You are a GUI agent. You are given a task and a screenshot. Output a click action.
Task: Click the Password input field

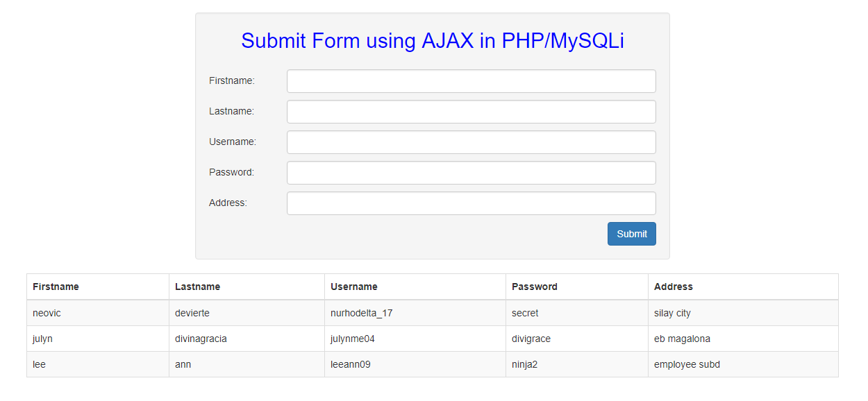coord(471,173)
